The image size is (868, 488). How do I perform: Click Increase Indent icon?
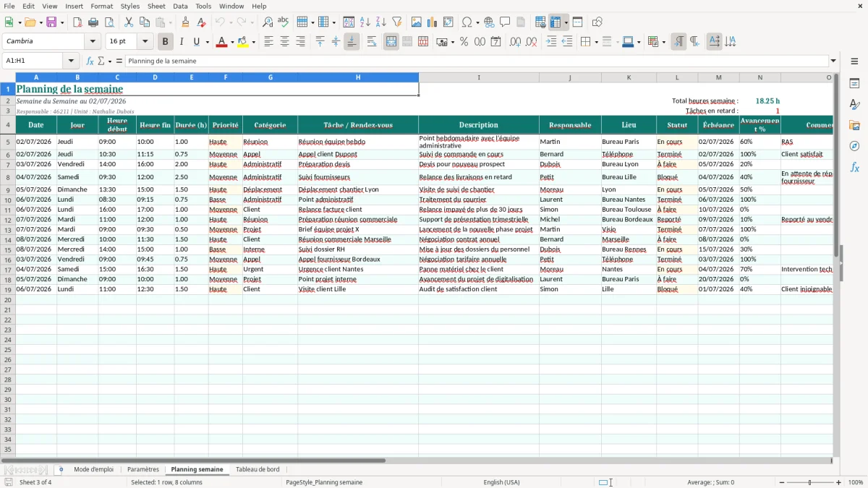(551, 42)
